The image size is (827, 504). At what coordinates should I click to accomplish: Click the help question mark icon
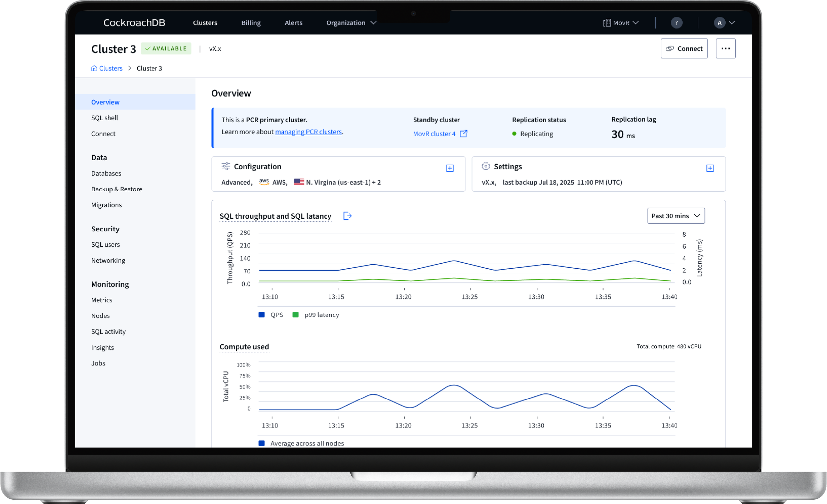[x=676, y=23]
